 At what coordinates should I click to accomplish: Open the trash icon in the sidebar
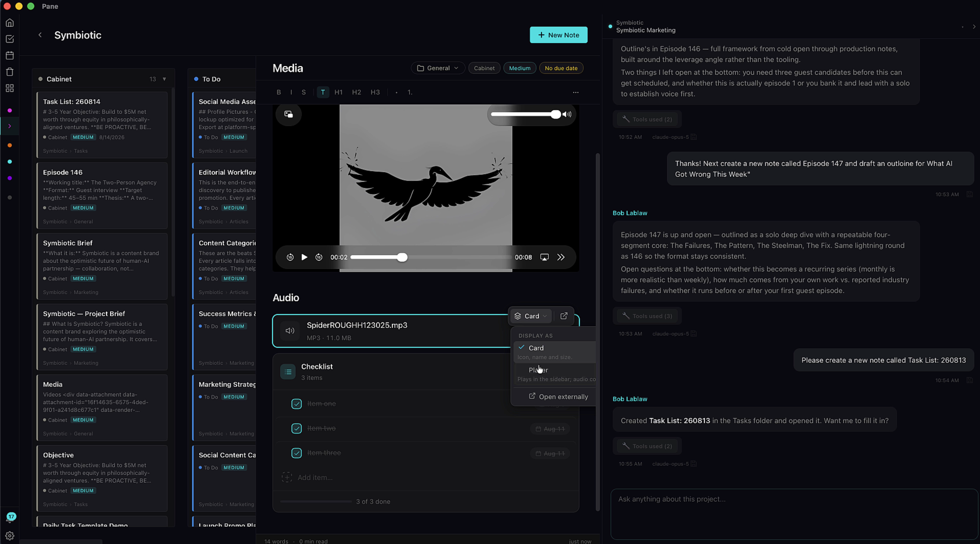point(10,71)
